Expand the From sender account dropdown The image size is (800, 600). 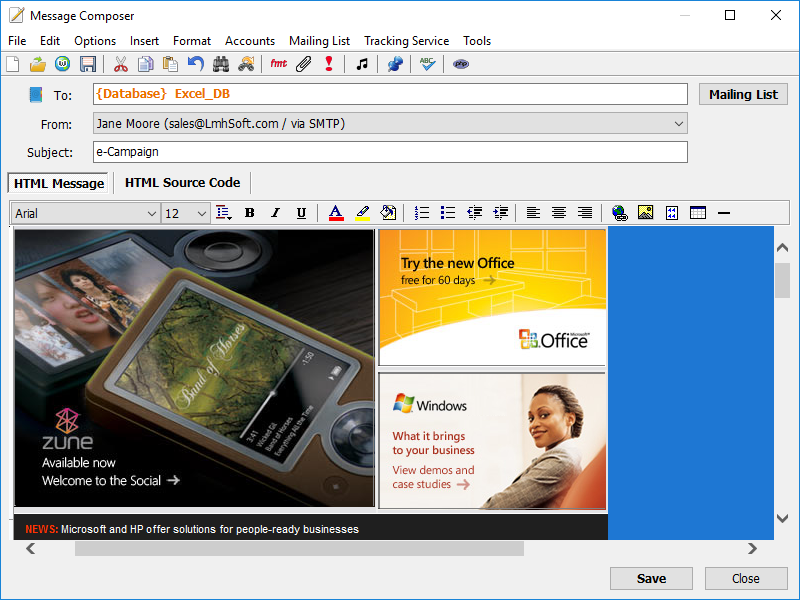[x=679, y=124]
